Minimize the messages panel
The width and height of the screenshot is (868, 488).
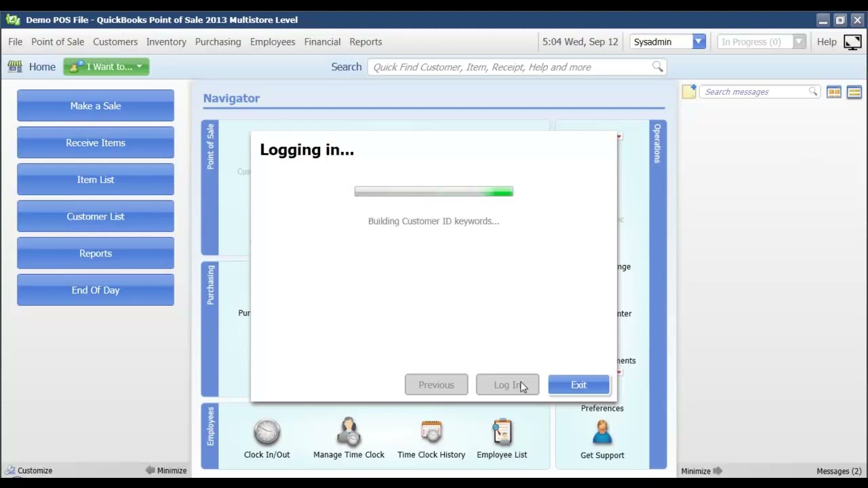point(702,470)
